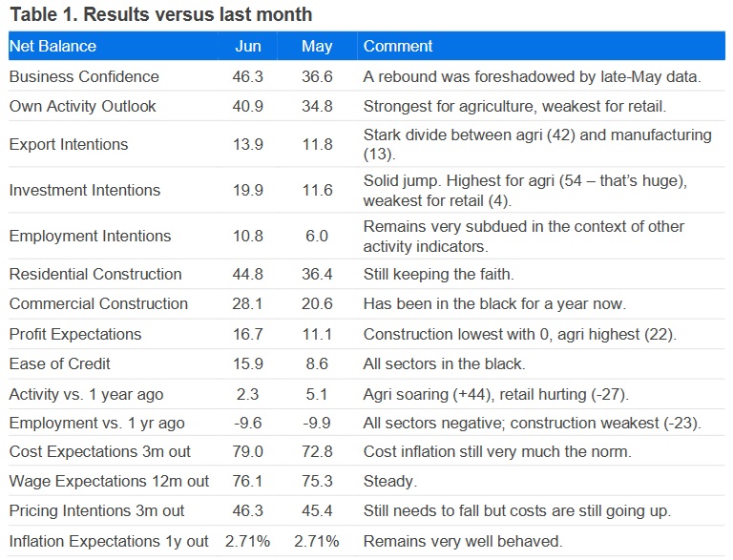Click Ease of Credit May value 8.6
Viewport: 733px width, 560px height.
point(316,363)
